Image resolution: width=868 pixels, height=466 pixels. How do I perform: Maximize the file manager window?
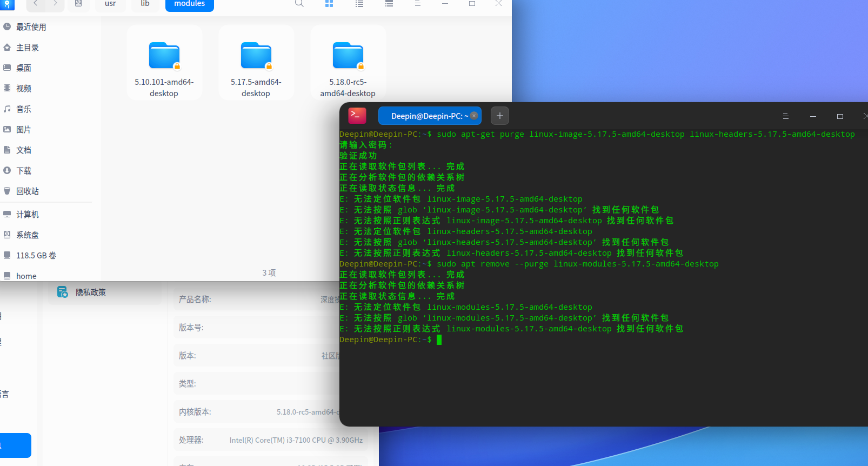point(472,3)
